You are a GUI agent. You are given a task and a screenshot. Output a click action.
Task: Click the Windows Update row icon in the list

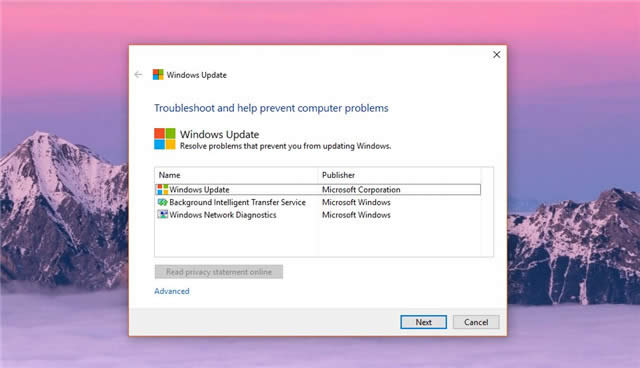pos(162,189)
